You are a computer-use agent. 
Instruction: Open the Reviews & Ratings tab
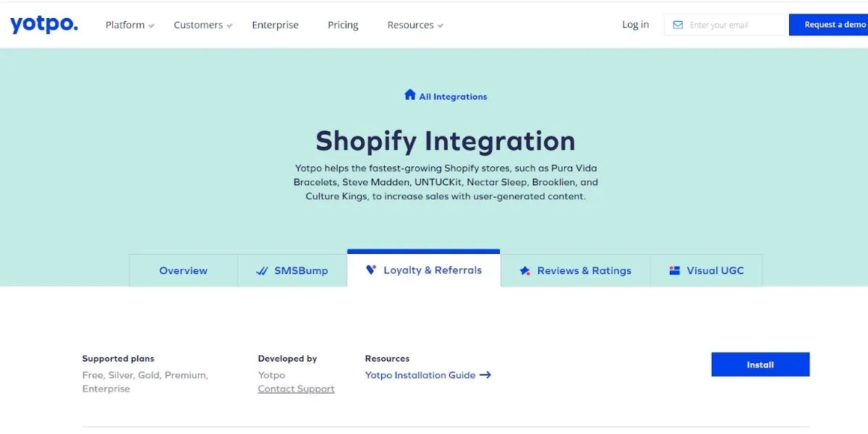[576, 271]
